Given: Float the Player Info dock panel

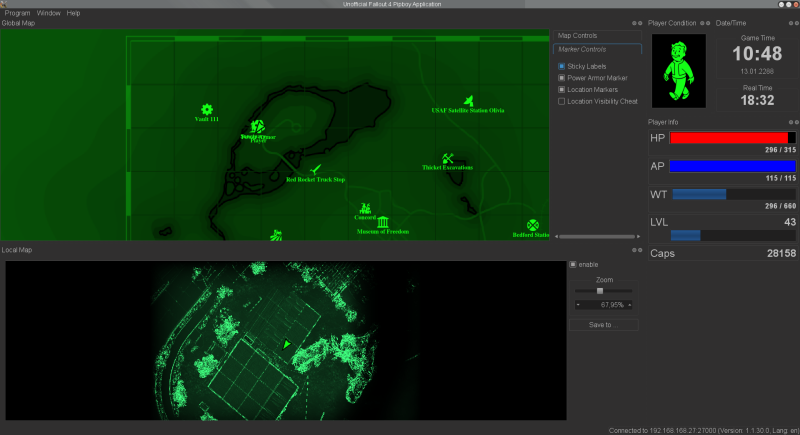Looking at the screenshot, I should pyautogui.click(x=791, y=122).
